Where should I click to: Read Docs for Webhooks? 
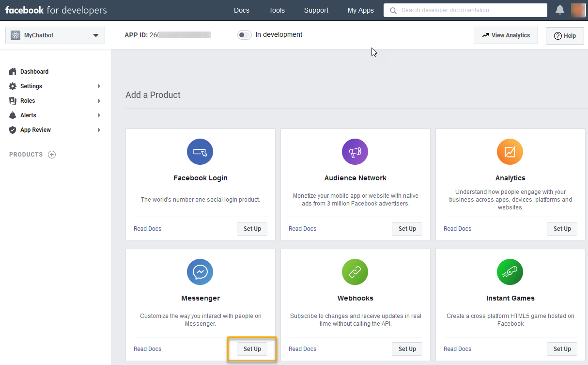pyautogui.click(x=302, y=349)
